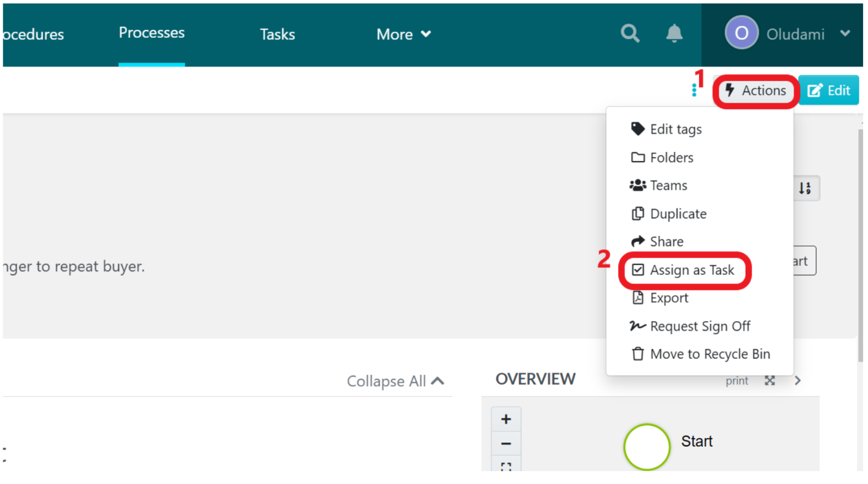Click the OVERVIEW heading

coord(535,379)
